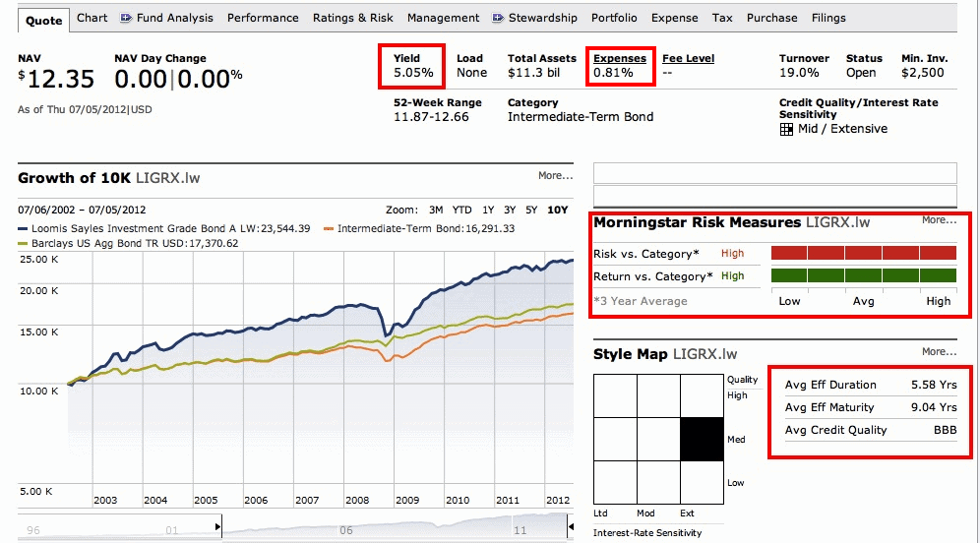Click the lower empty field above Risk Measures
This screenshot has width=980, height=543.
(775, 196)
